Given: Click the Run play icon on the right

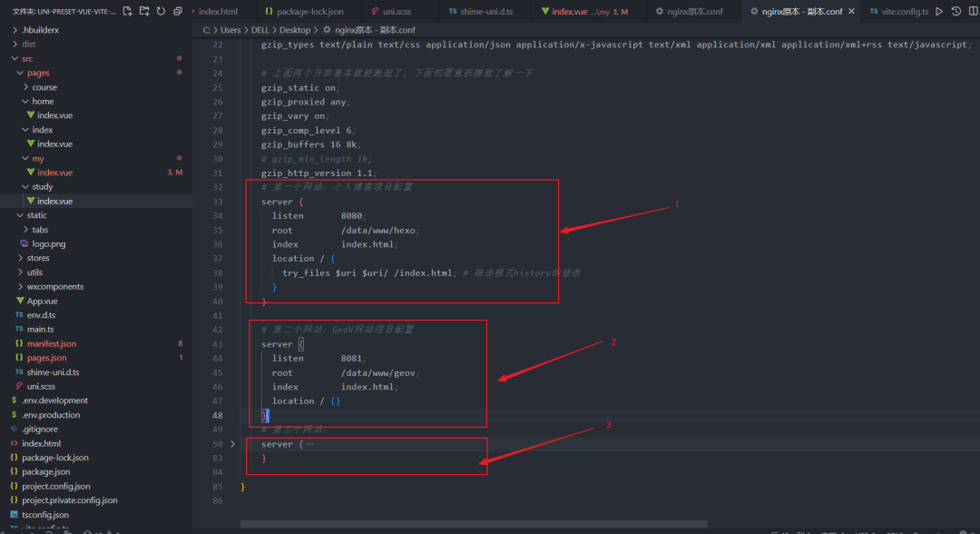Looking at the screenshot, I should [x=940, y=12].
